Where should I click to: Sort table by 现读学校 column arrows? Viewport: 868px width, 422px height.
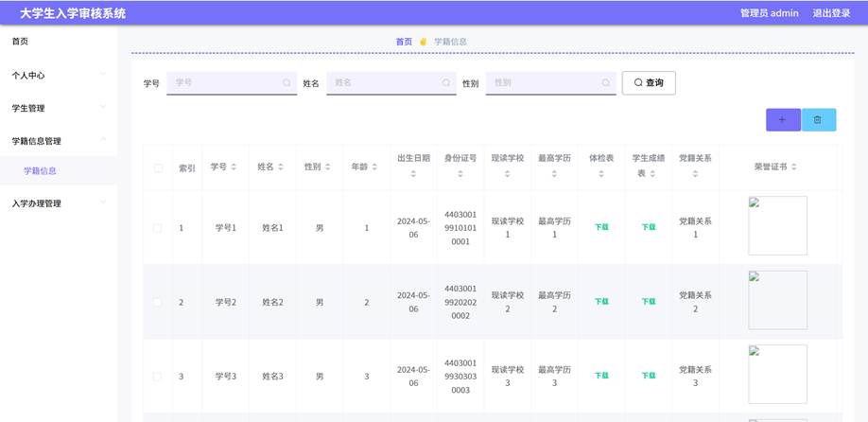(508, 174)
